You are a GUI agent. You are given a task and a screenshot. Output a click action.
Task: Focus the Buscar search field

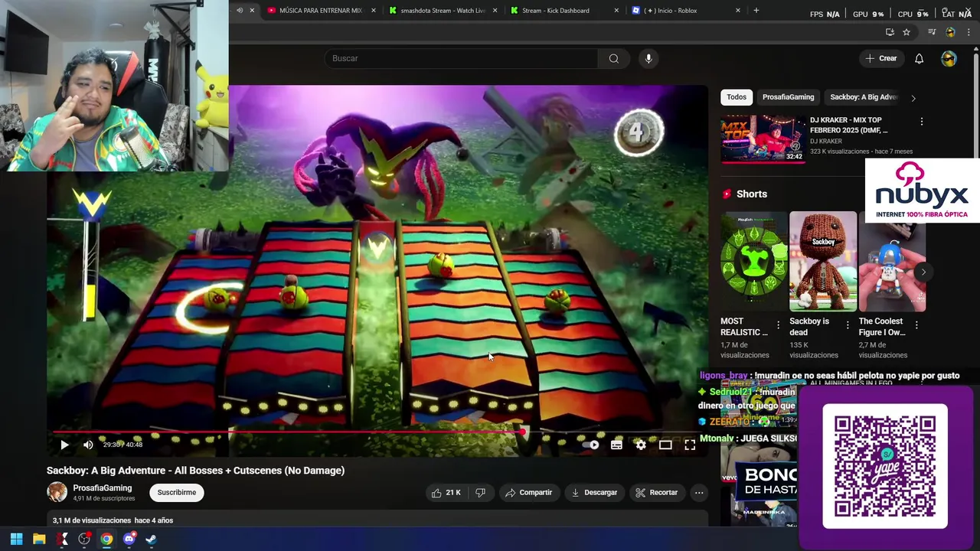(x=462, y=58)
